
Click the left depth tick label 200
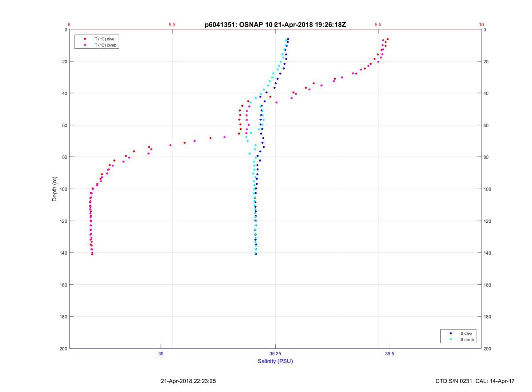pos(63,349)
